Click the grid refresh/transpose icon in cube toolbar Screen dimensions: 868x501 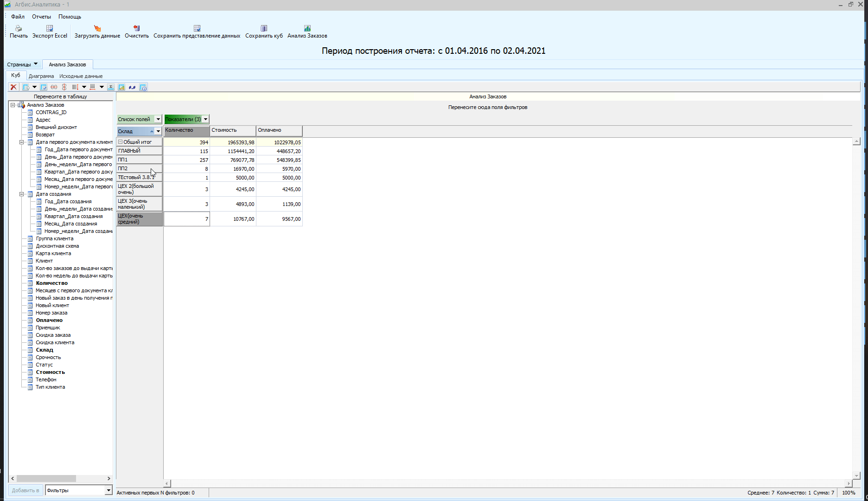(44, 87)
